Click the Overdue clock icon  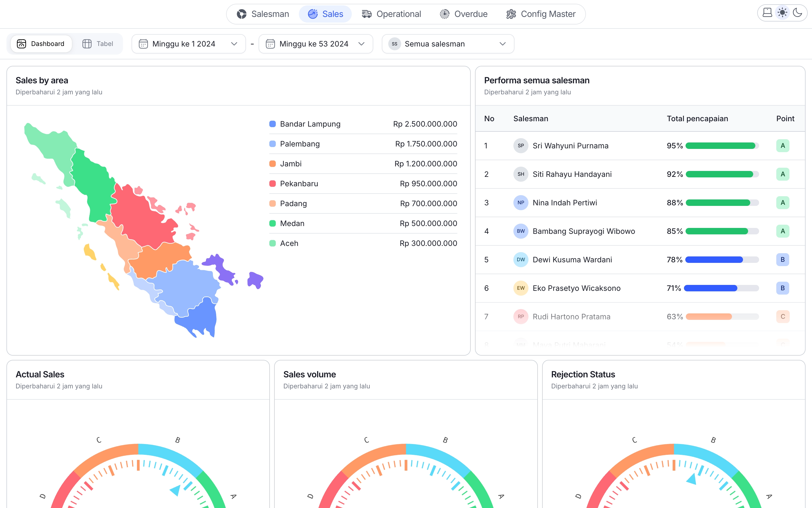pos(445,14)
